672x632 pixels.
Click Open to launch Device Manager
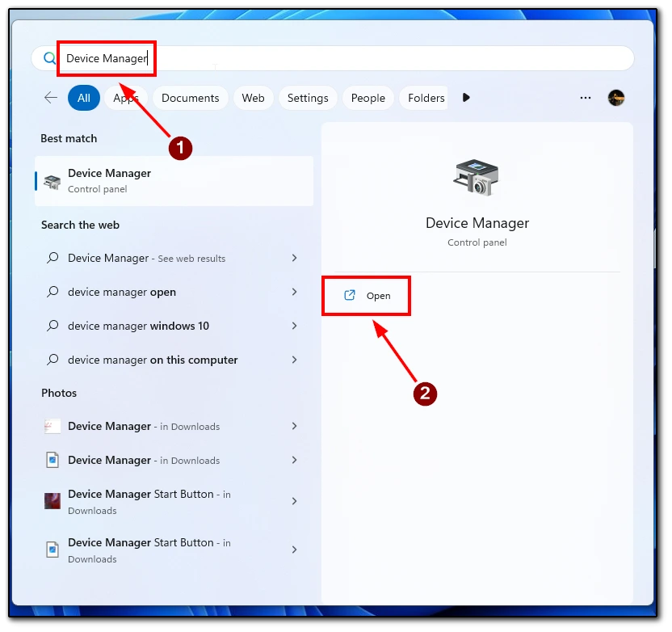pyautogui.click(x=367, y=296)
